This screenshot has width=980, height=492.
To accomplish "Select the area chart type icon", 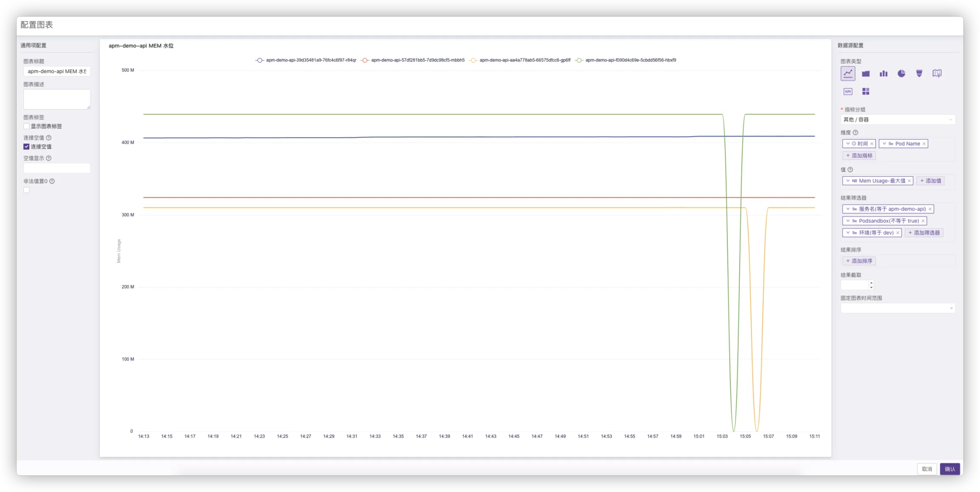I will [x=866, y=74].
